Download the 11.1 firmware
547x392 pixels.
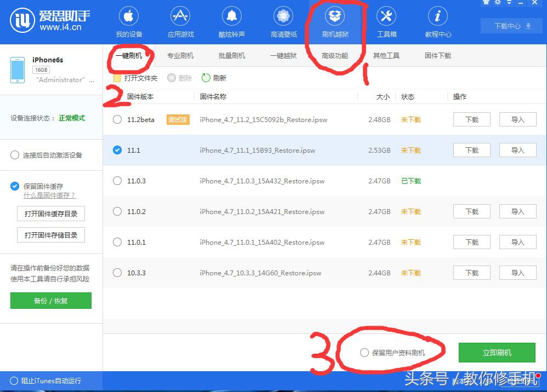[472, 150]
